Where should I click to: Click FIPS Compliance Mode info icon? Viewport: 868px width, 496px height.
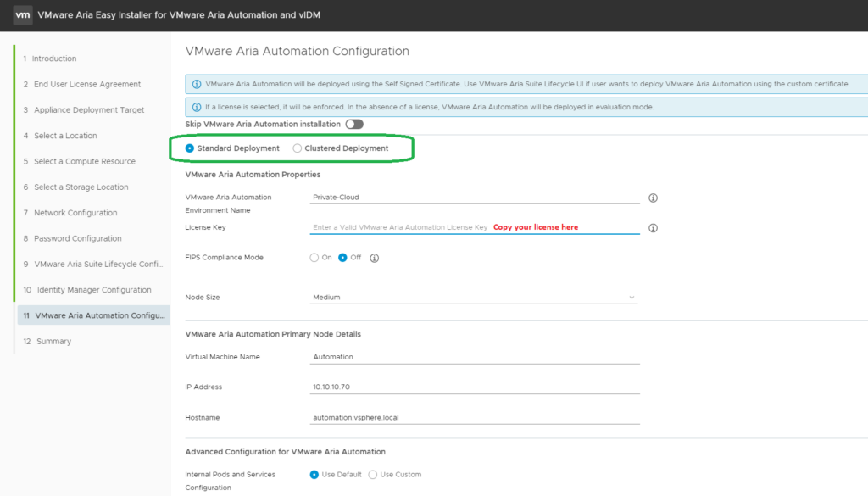pyautogui.click(x=374, y=258)
